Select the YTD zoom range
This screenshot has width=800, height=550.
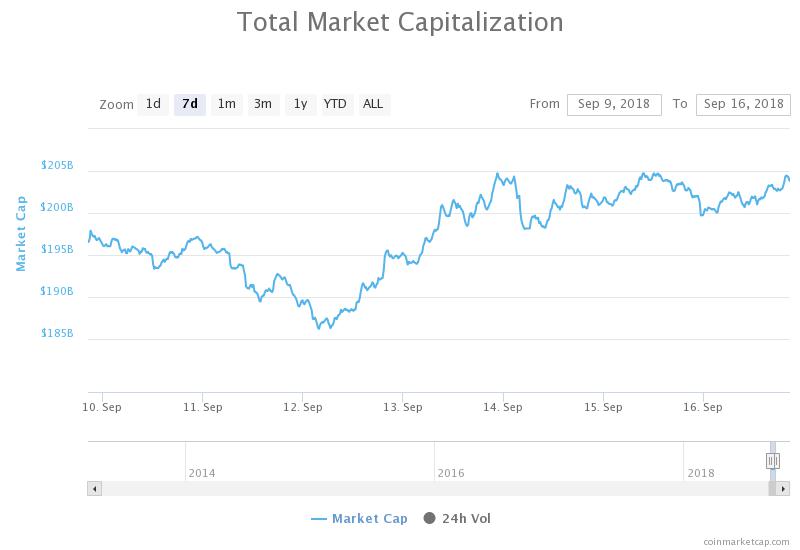(335, 104)
